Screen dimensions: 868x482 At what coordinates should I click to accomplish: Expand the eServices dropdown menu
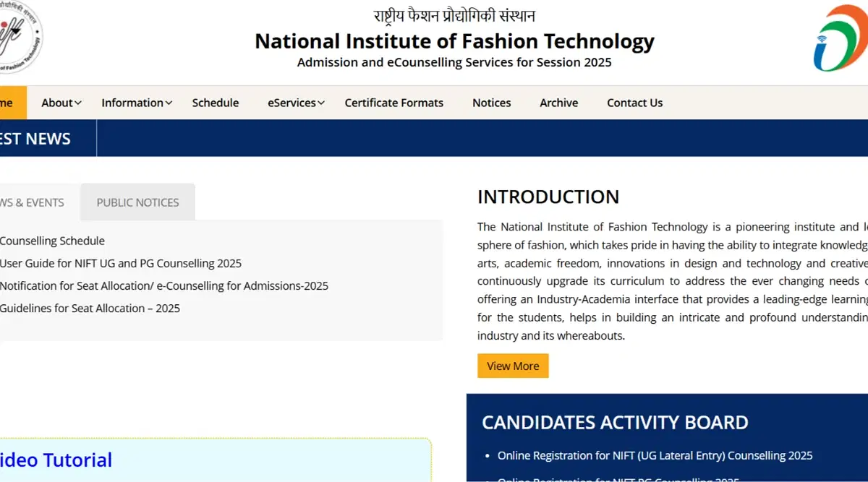click(x=296, y=103)
